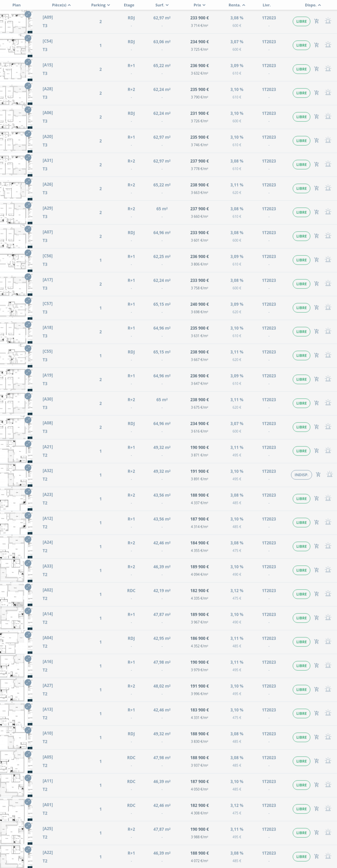This screenshot has width=337, height=868.
Task: Click the cart icon on lot A02's row
Action: point(317,594)
